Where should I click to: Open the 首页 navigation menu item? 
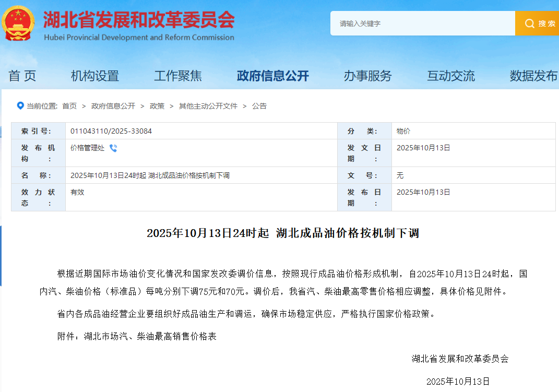coord(22,76)
